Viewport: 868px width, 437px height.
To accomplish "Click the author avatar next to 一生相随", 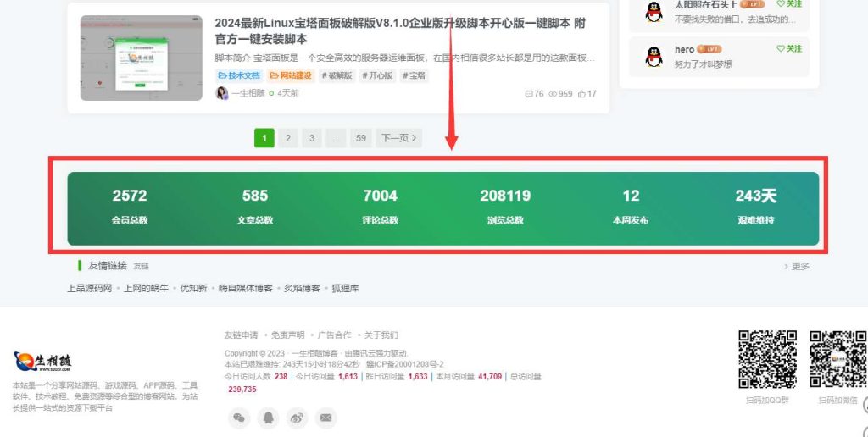I will pyautogui.click(x=222, y=93).
